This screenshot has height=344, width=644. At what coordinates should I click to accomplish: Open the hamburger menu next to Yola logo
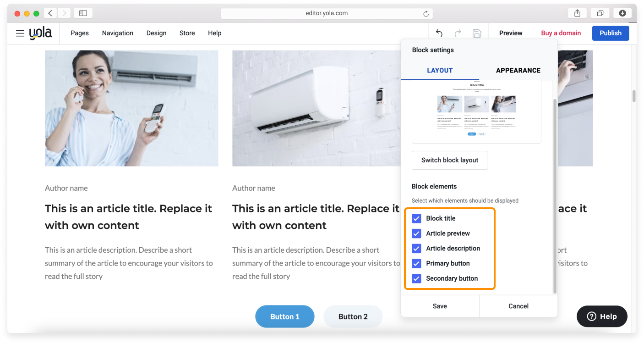[20, 33]
